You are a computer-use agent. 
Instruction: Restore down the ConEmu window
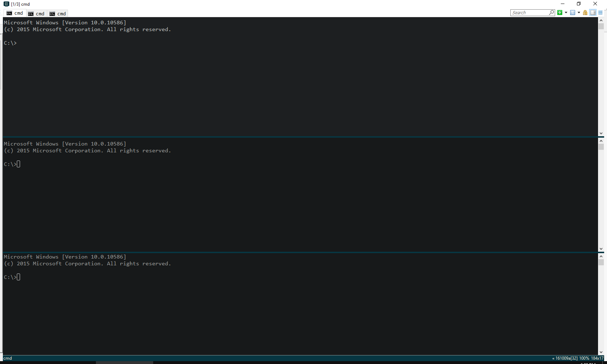[x=579, y=4]
